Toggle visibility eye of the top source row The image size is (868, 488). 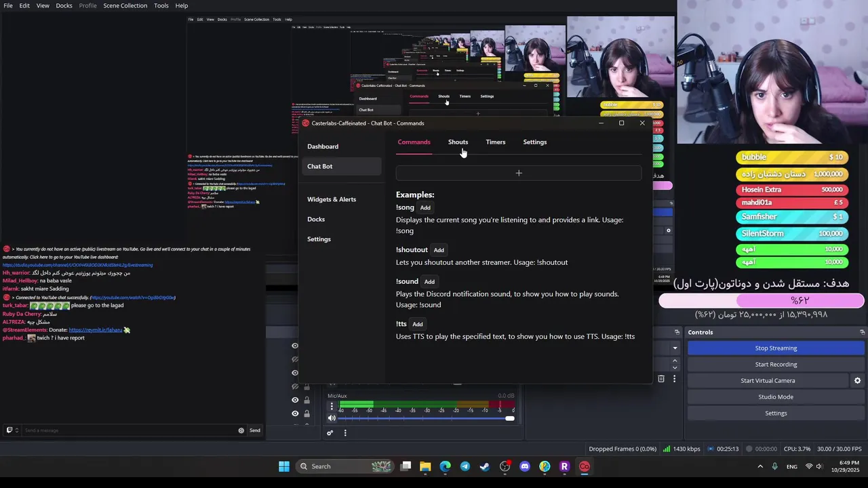tap(295, 346)
